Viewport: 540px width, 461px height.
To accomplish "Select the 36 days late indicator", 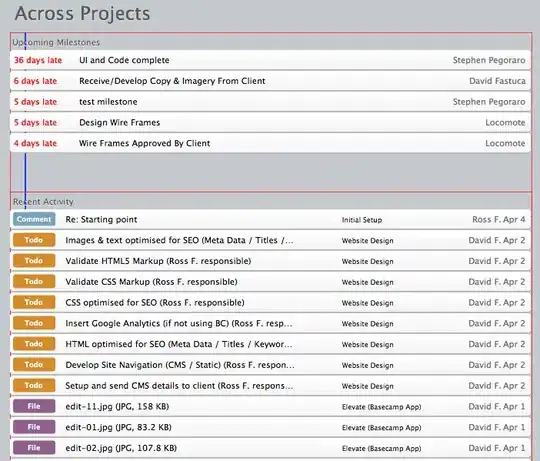I will [x=38, y=60].
